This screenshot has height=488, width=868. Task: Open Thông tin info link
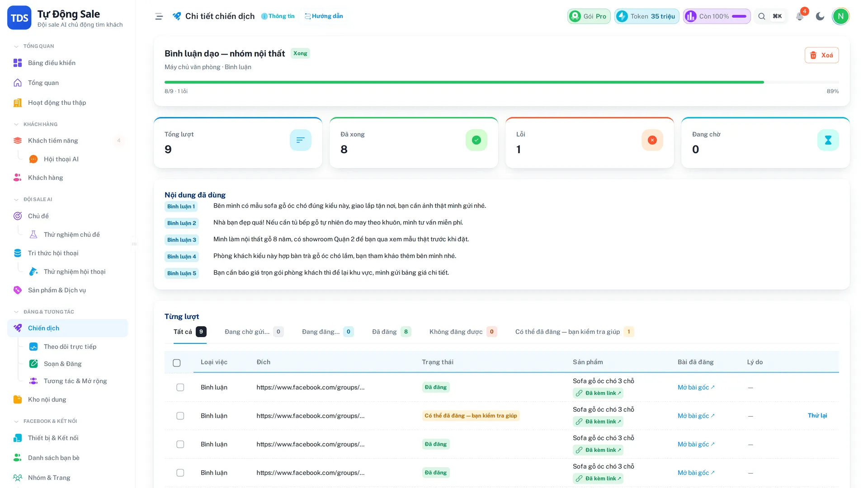(x=278, y=16)
